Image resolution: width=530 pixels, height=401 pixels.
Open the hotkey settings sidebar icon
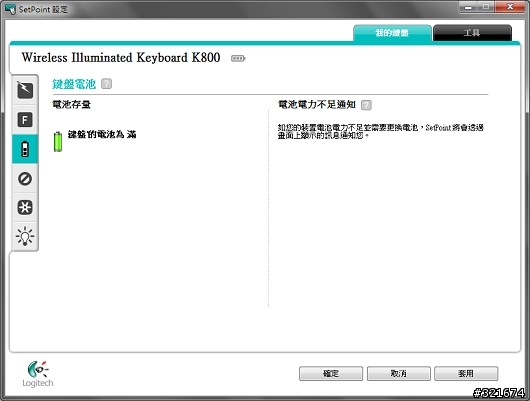pyautogui.click(x=25, y=90)
